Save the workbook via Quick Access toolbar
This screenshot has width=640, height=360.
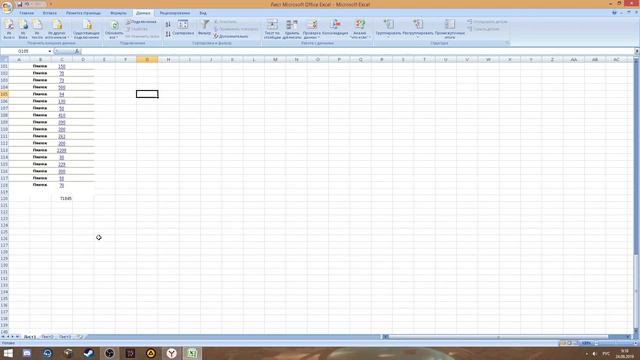click(x=19, y=4)
